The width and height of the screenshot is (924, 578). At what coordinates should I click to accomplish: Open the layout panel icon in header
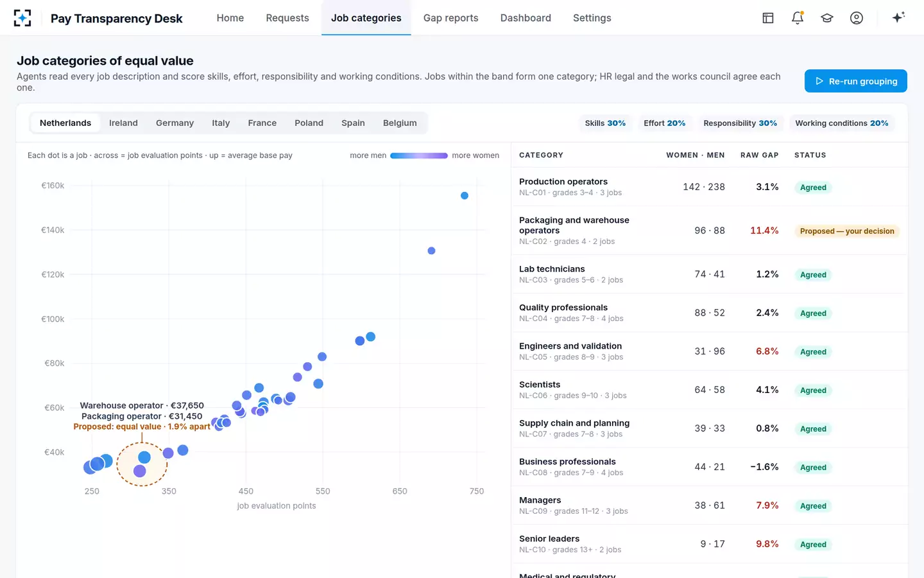click(x=768, y=18)
